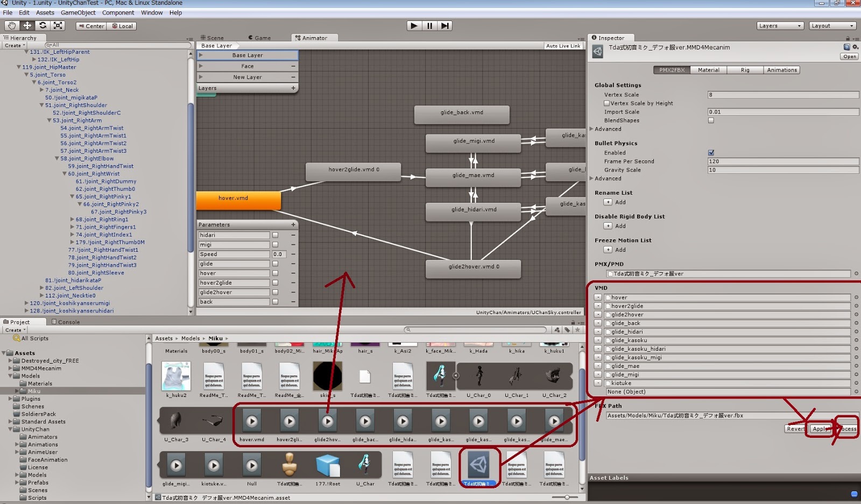This screenshot has height=504, width=861.
Task: Switch to the Console tab
Action: click(x=66, y=322)
